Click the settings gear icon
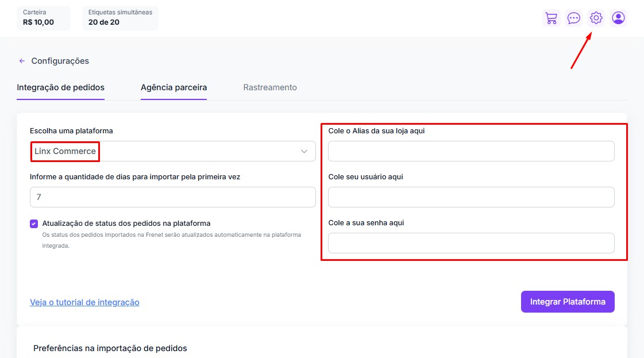Image resolution: width=644 pixels, height=358 pixels. [596, 18]
